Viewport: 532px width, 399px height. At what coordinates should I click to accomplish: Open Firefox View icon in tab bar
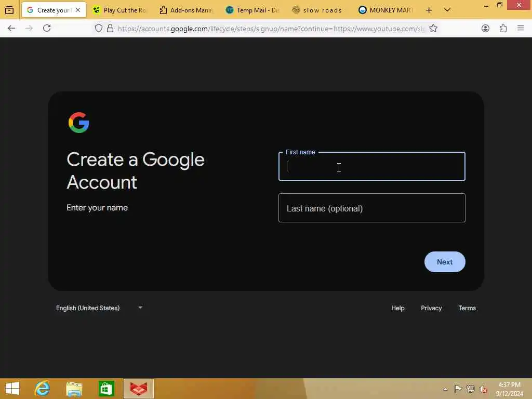(9, 10)
